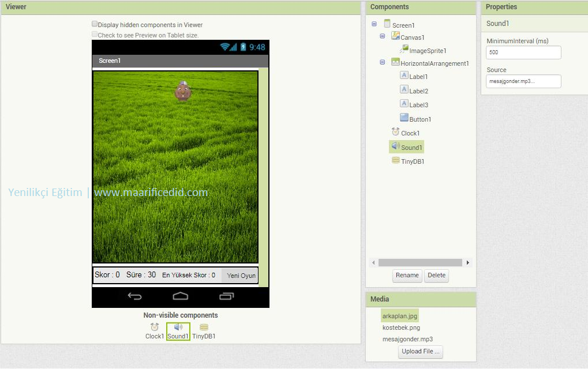
Task: Click the MinimumInterval input field
Action: (523, 52)
